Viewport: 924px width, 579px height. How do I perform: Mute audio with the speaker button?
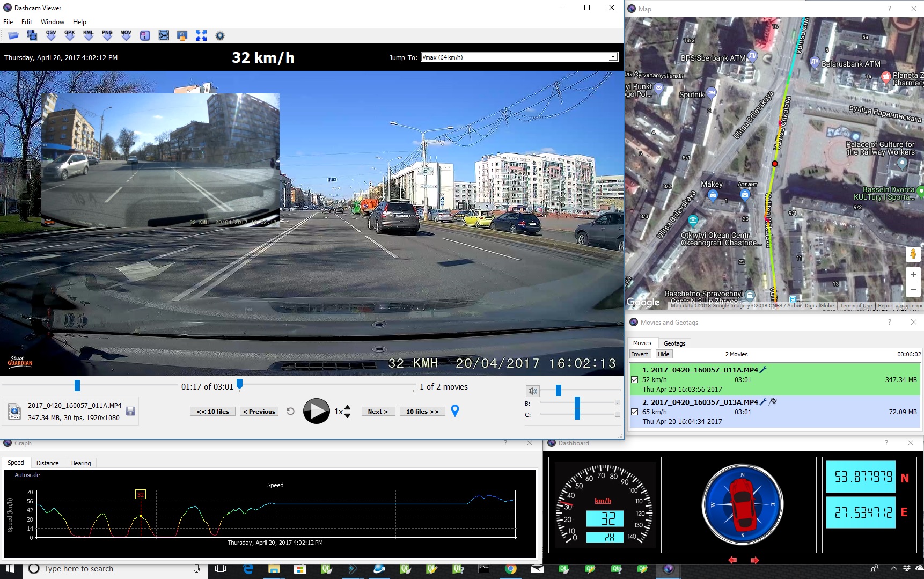point(532,391)
